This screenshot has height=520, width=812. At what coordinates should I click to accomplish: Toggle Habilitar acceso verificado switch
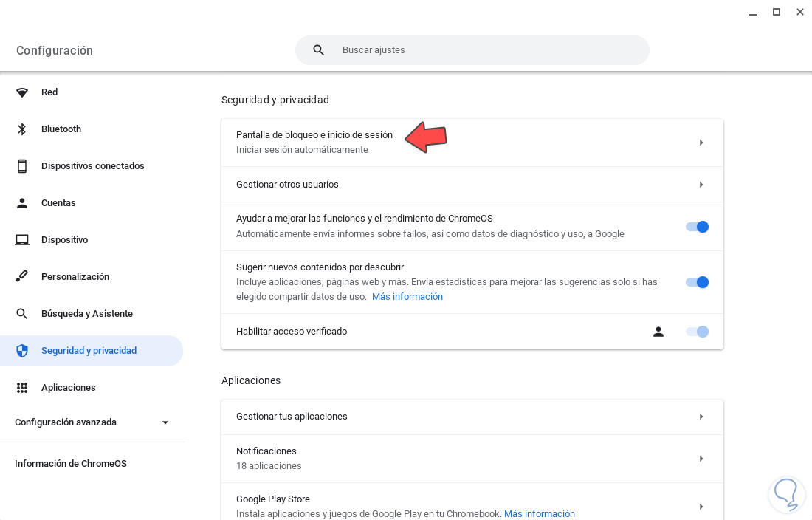(697, 332)
